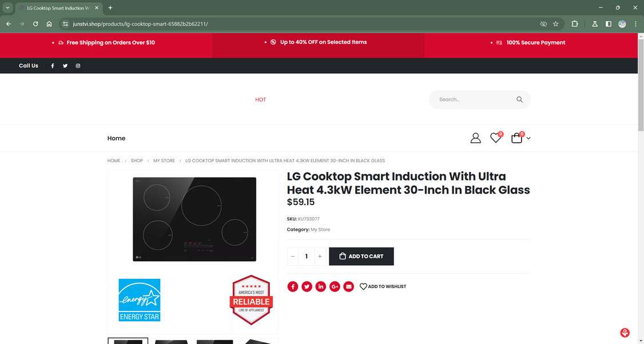Image resolution: width=644 pixels, height=344 pixels.
Task: Decrease quantity with minus button
Action: (293, 256)
